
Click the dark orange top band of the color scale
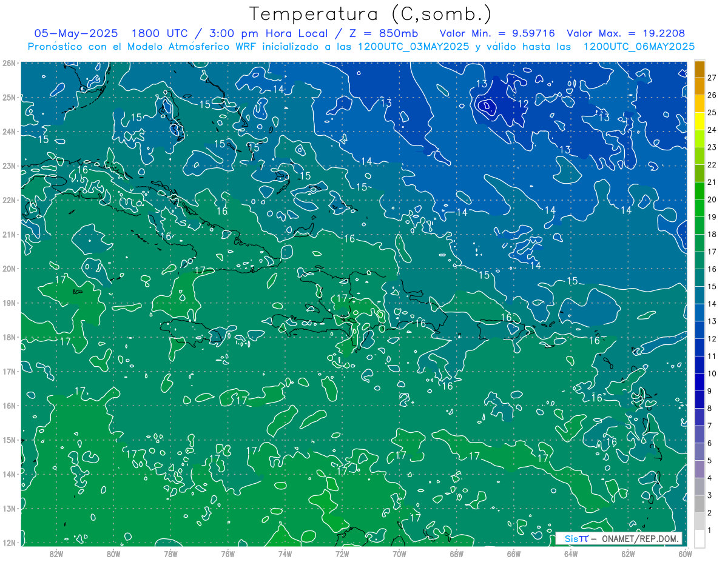click(x=699, y=69)
